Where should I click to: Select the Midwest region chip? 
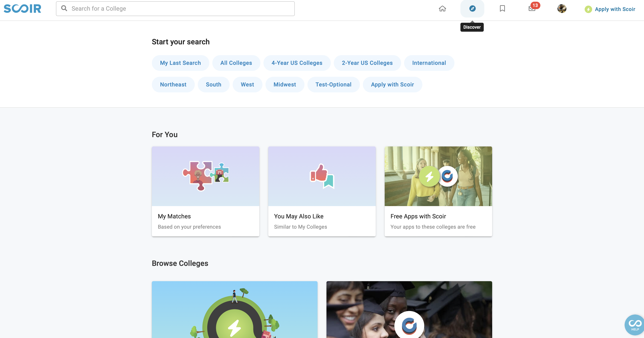click(x=285, y=85)
